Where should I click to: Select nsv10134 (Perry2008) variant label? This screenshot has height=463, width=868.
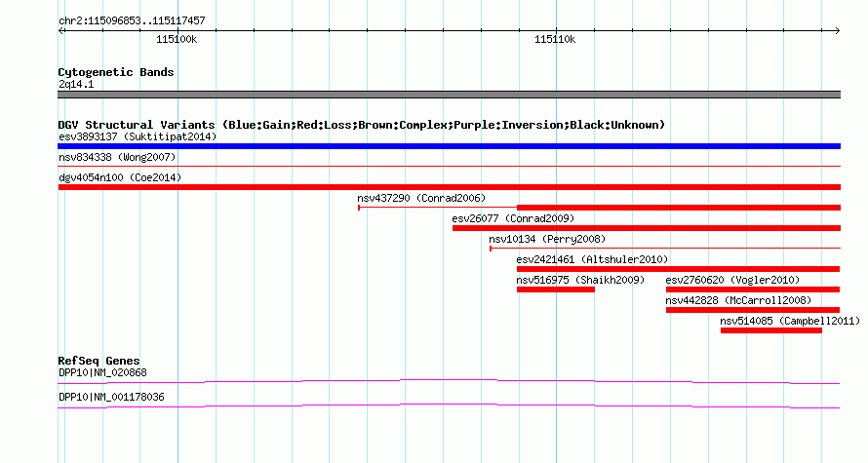(x=547, y=239)
